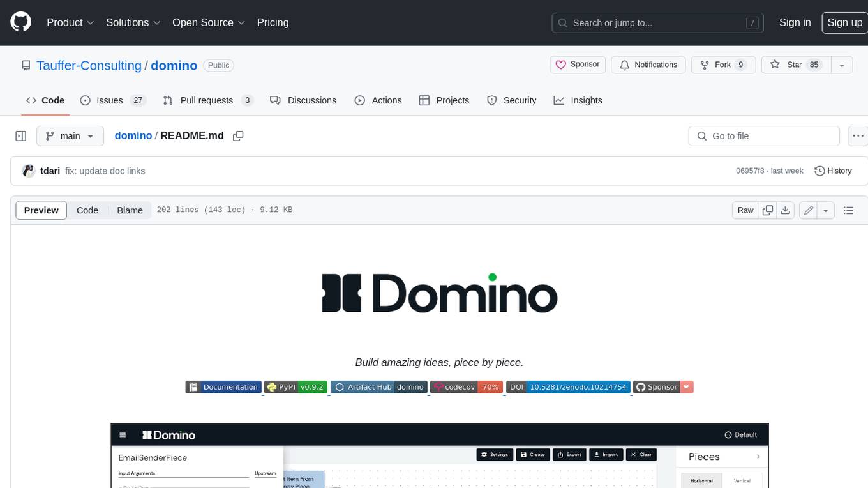View the Projects tab

click(x=444, y=100)
